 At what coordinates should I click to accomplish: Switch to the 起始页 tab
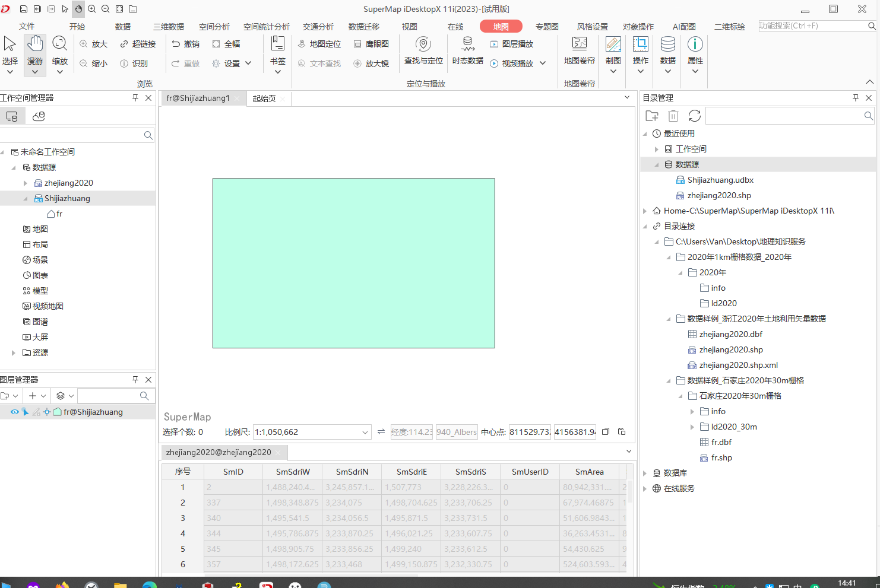click(x=264, y=98)
